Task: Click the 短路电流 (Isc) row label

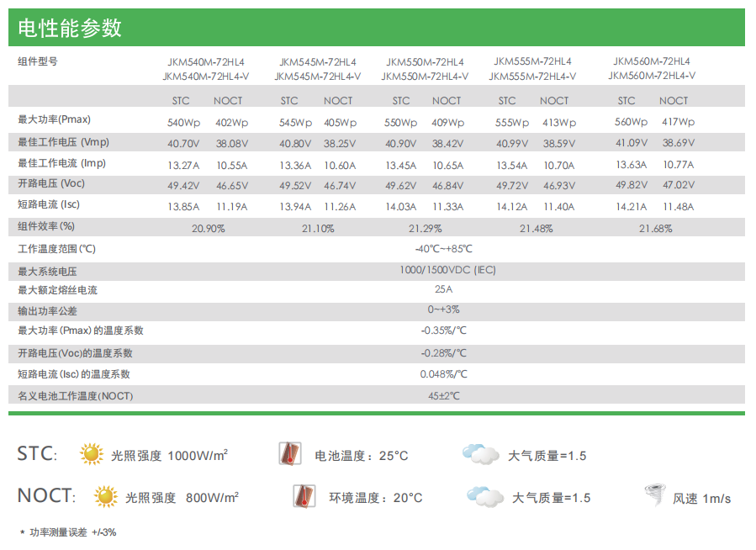Action: (49, 204)
